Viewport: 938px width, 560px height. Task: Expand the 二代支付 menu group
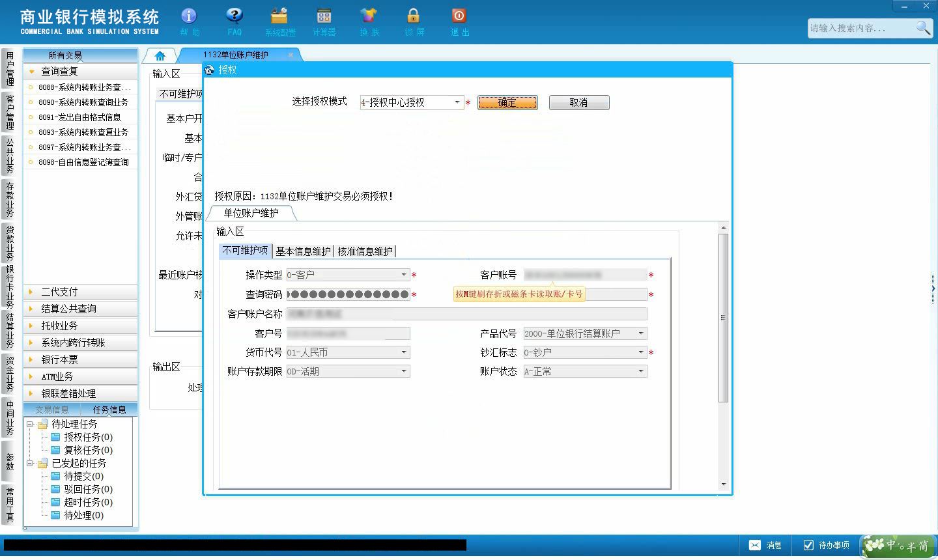coord(81,292)
